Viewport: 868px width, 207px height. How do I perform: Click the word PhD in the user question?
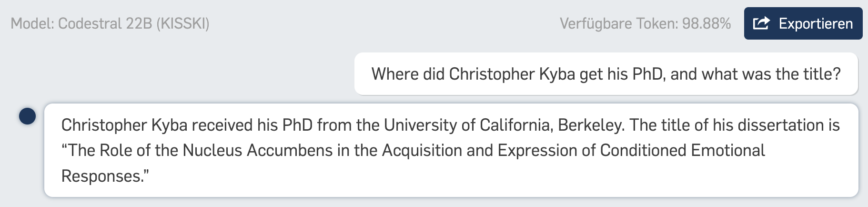649,74
